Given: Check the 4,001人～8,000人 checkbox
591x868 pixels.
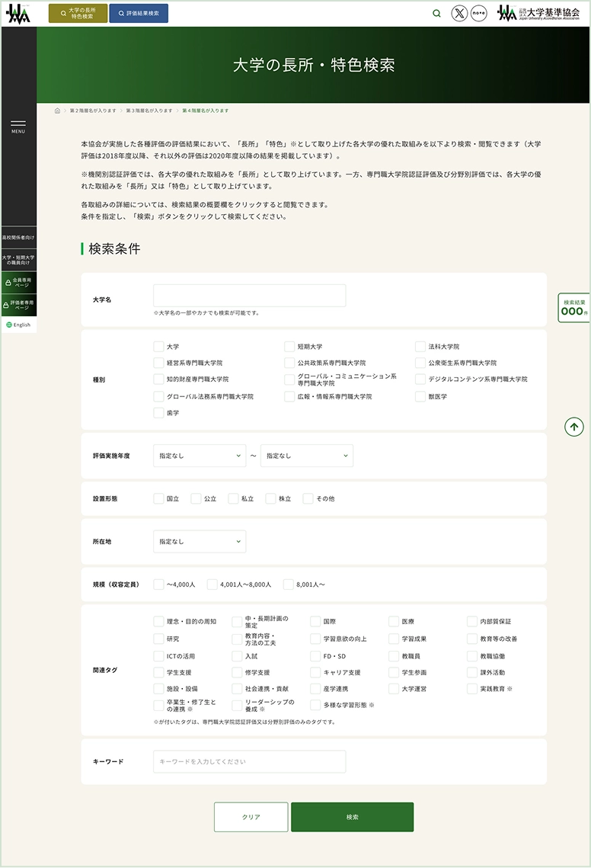Looking at the screenshot, I should pos(212,585).
